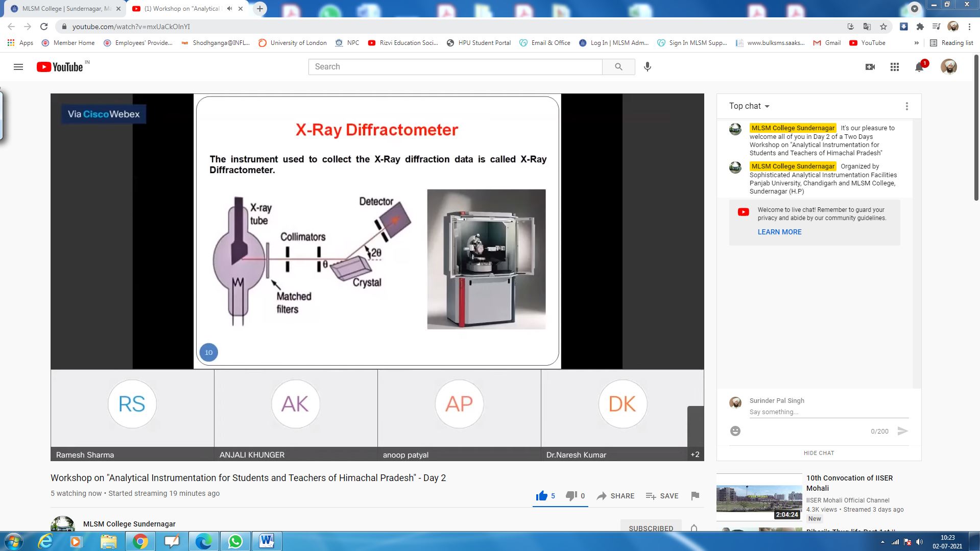Viewport: 980px width, 551px height.
Task: Switch to MLSM College Sundernagar tab
Action: [x=66, y=9]
